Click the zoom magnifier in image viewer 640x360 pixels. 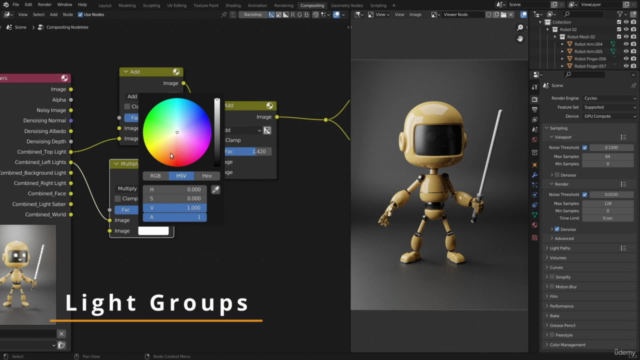point(520,28)
